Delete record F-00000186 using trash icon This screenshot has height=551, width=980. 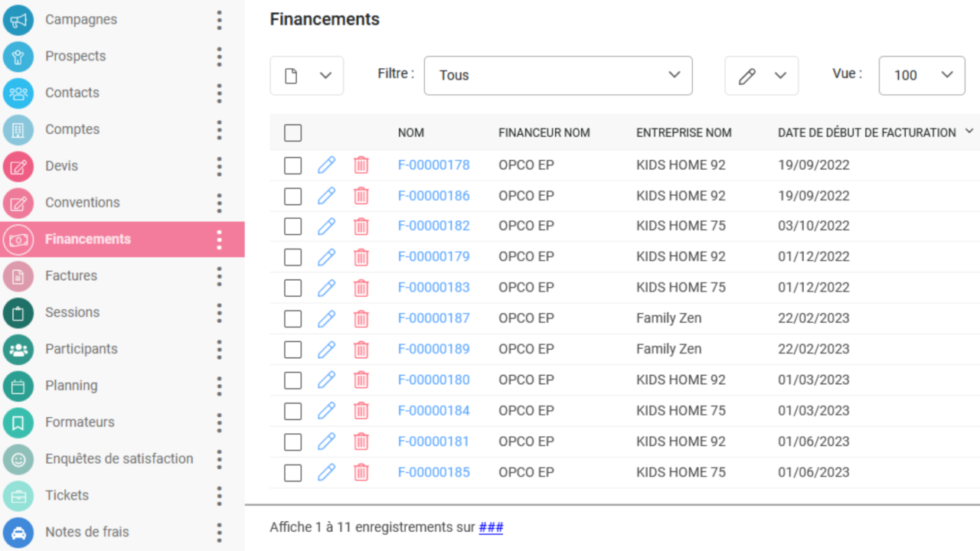[361, 196]
